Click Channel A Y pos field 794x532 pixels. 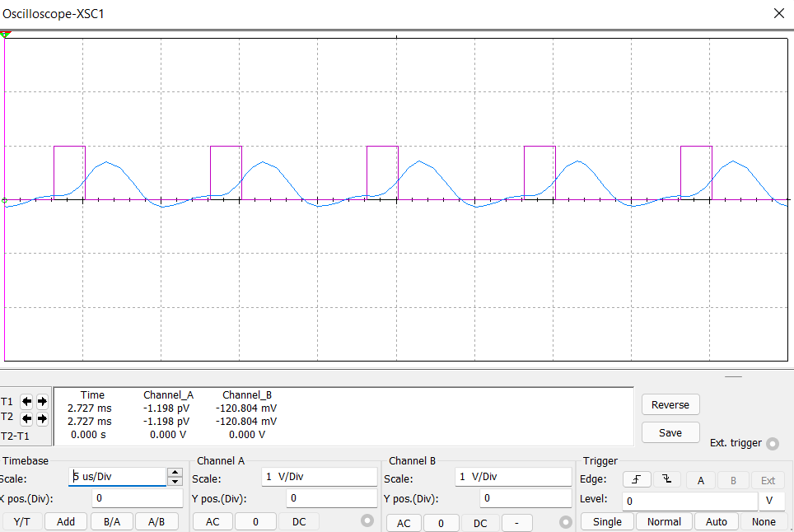tap(332, 498)
